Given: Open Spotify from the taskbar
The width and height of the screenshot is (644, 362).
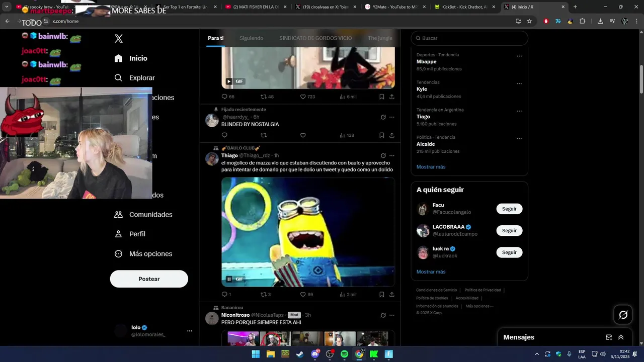Looking at the screenshot, I should pyautogui.click(x=345, y=354).
